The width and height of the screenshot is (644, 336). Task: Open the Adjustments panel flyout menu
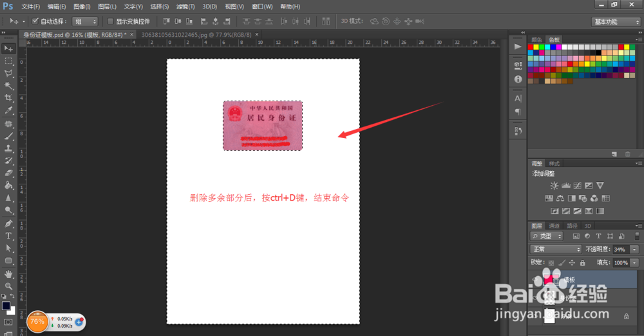pyautogui.click(x=638, y=163)
